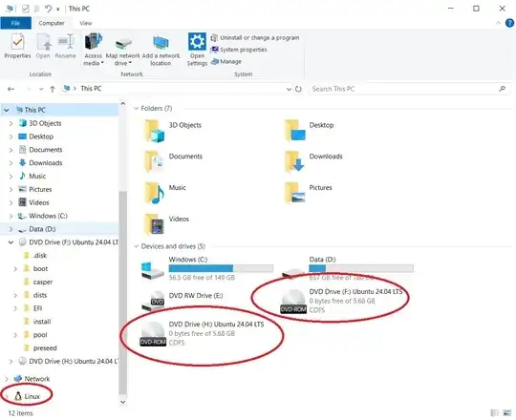Expand DVD Drive (H:) tree node
This screenshot has height=420, width=516.
[11, 361]
